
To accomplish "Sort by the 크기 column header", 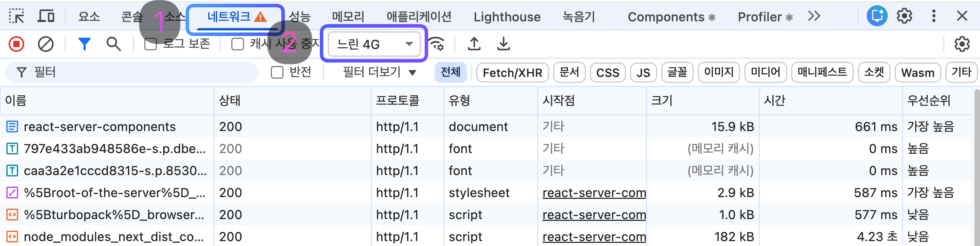I will (x=702, y=101).
